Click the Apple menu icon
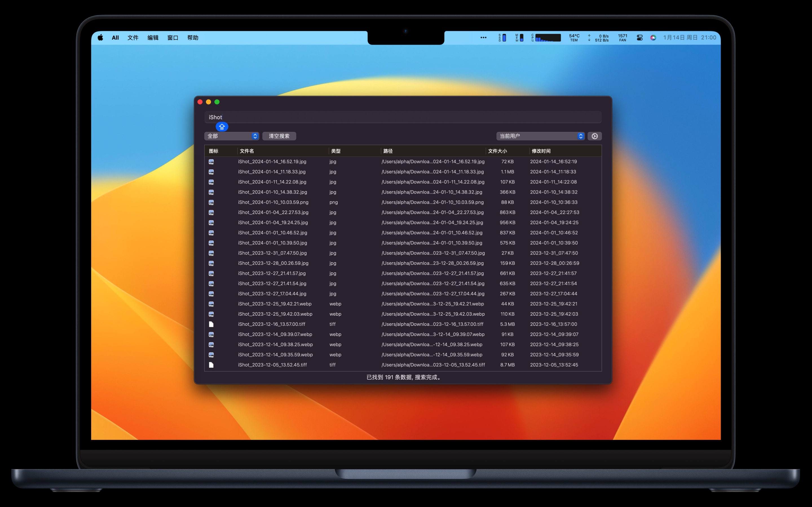The width and height of the screenshot is (812, 507). (x=100, y=37)
